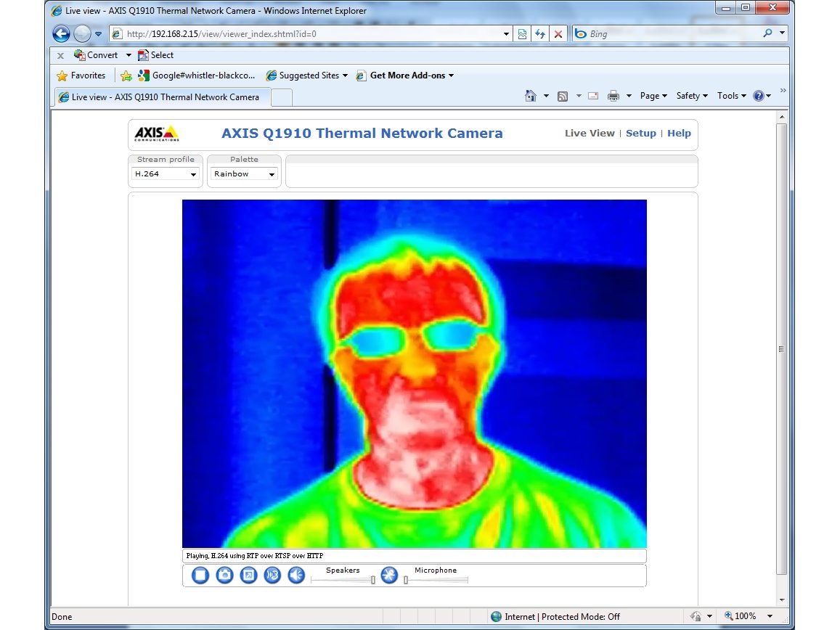Screen dimensions: 840x630
Task: Open the zoom level dropdown arrow
Action: pyautogui.click(x=770, y=617)
